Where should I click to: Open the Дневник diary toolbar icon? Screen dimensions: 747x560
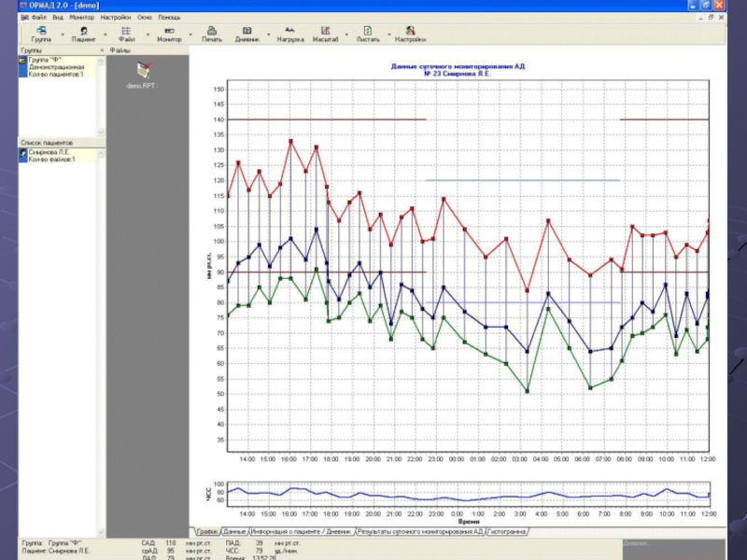coord(247,35)
